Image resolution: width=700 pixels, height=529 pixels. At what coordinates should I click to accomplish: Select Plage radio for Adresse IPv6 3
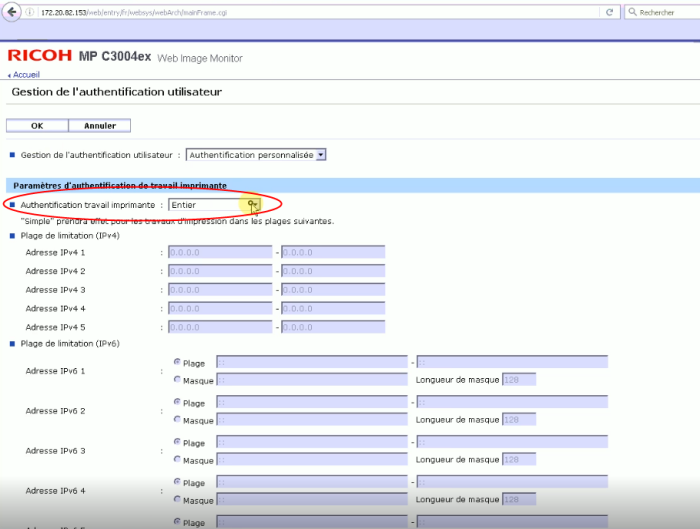click(x=178, y=442)
